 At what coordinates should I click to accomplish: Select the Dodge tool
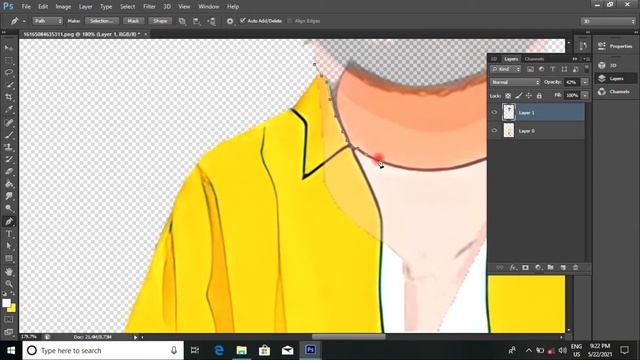pyautogui.click(x=9, y=209)
